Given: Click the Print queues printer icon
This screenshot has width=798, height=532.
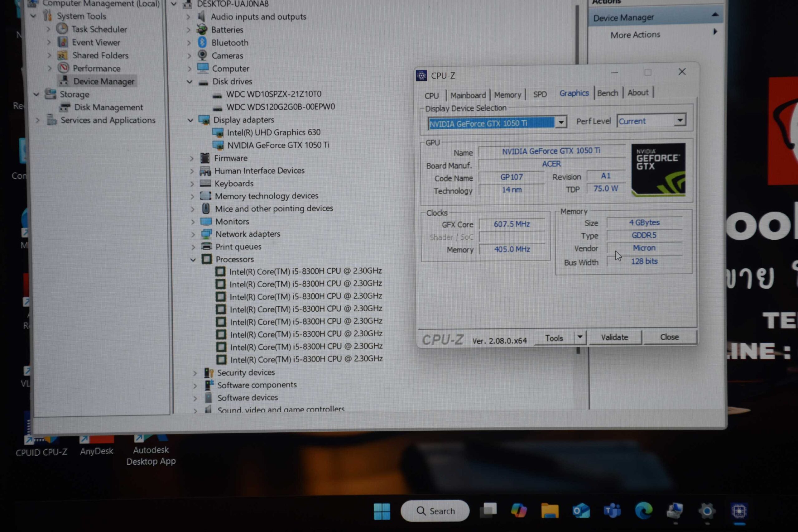Looking at the screenshot, I should pyautogui.click(x=206, y=246).
